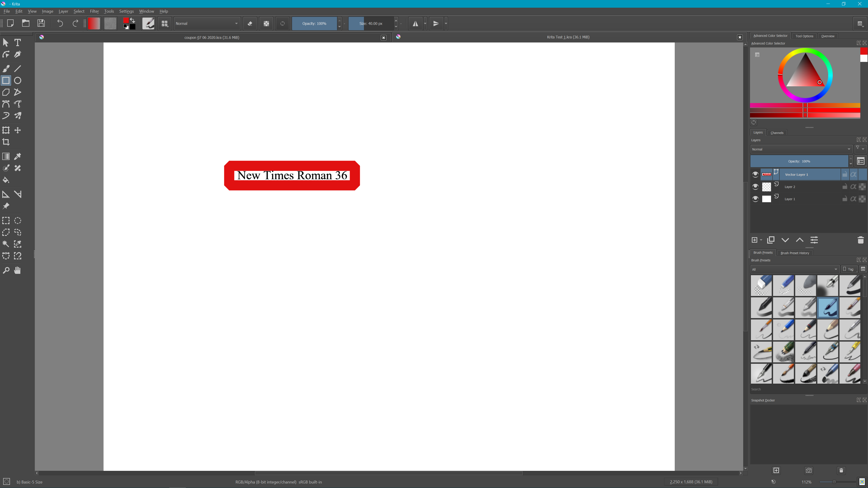This screenshot has height=488, width=868.
Task: Select the Zoom magnifier tool
Action: [6, 270]
